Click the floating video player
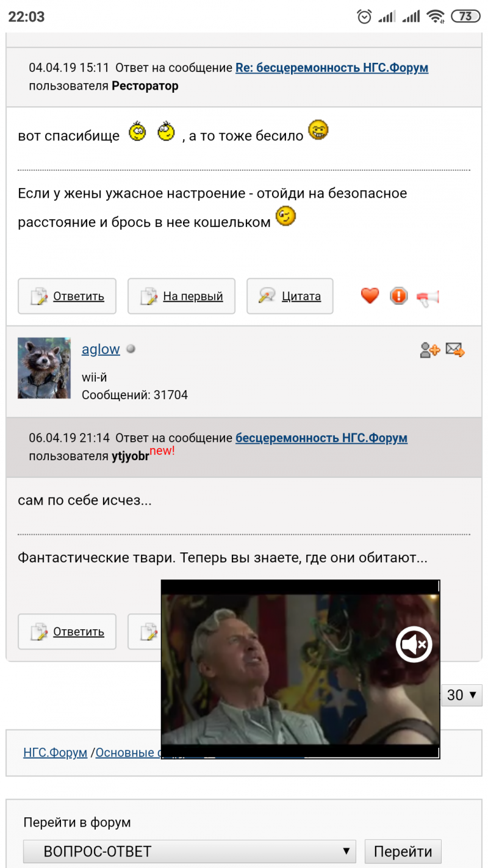This screenshot has width=488, height=868. coord(300,669)
